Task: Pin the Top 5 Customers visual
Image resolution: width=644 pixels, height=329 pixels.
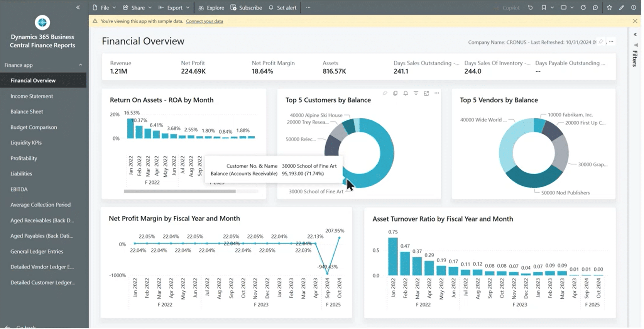Action: tap(385, 93)
